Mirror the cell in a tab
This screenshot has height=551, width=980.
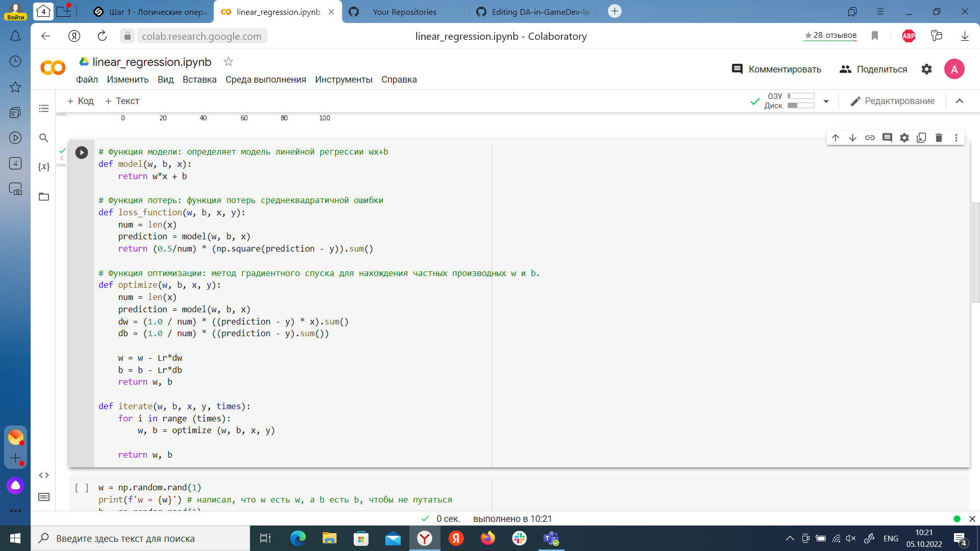coord(921,137)
